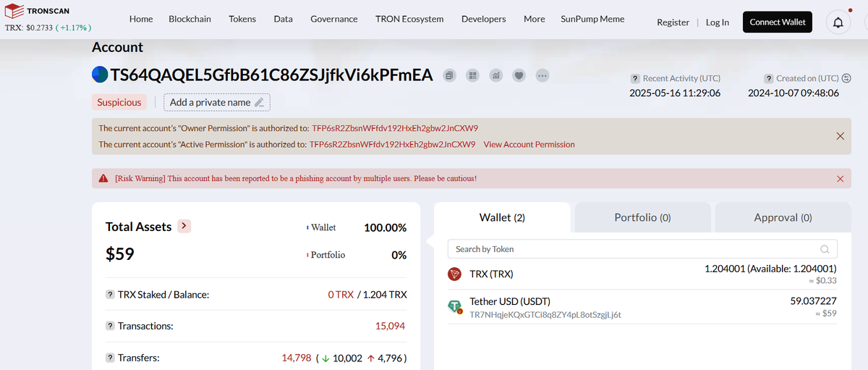Image resolution: width=868 pixels, height=370 pixels.
Task: Click the TRONSCAN logo
Action: point(38,12)
